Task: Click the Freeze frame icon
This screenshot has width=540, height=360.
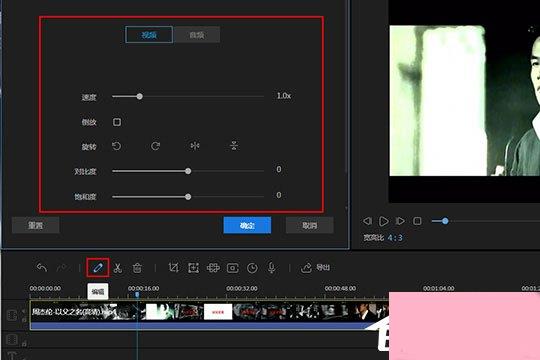Action: (233, 268)
